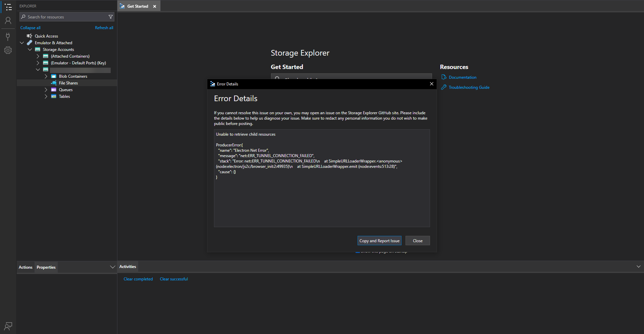Collapse the Storage Accounts node
This screenshot has width=644, height=334.
[30, 49]
